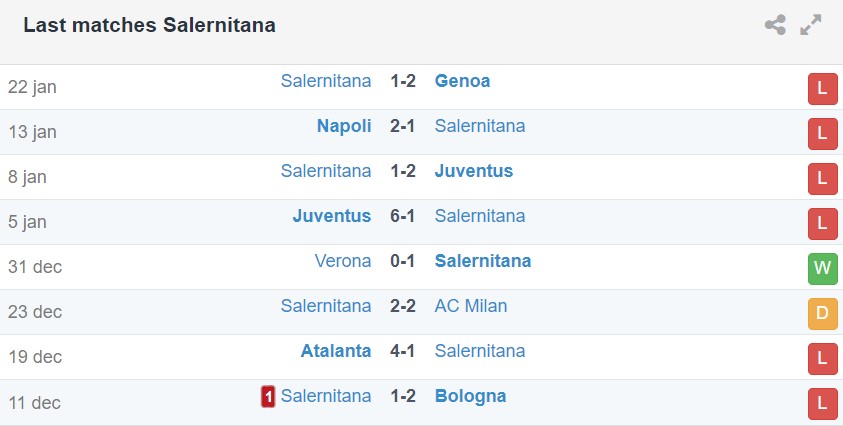Open the Genoa team link
This screenshot has height=426, width=843.
(x=462, y=81)
